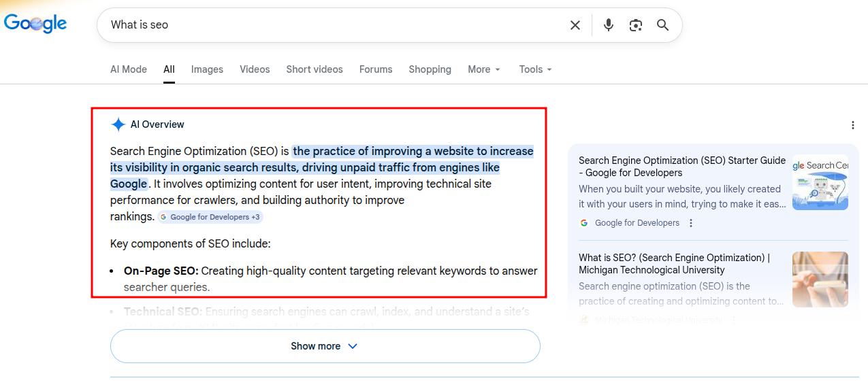868x391 pixels.
Task: Click Google for Developers favicon in sources
Action: coord(584,223)
